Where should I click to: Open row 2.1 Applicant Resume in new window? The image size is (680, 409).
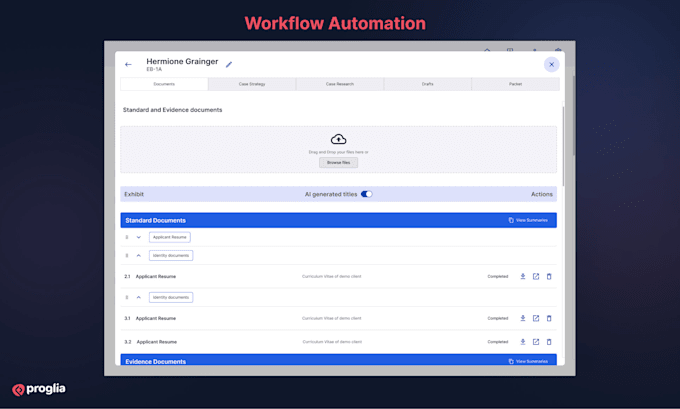(536, 276)
